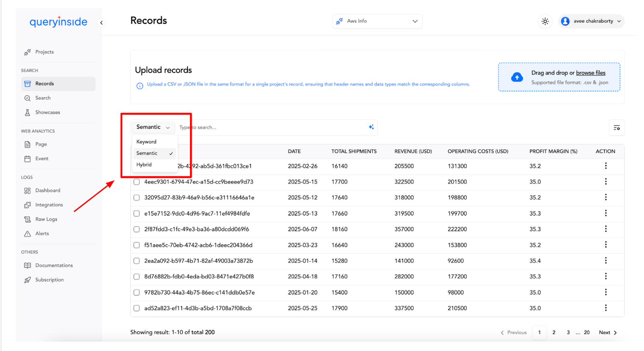Select checkbox for record 8d76882b
Viewport: 644px width, 351px height.
136,277
